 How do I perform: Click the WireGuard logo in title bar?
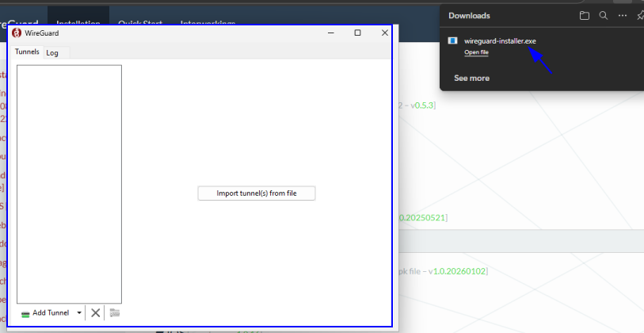tap(17, 33)
